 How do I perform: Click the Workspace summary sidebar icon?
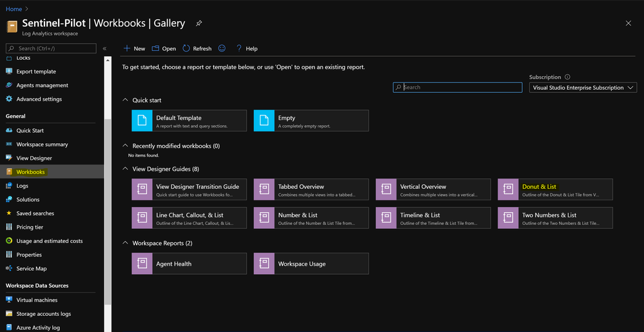(9, 144)
